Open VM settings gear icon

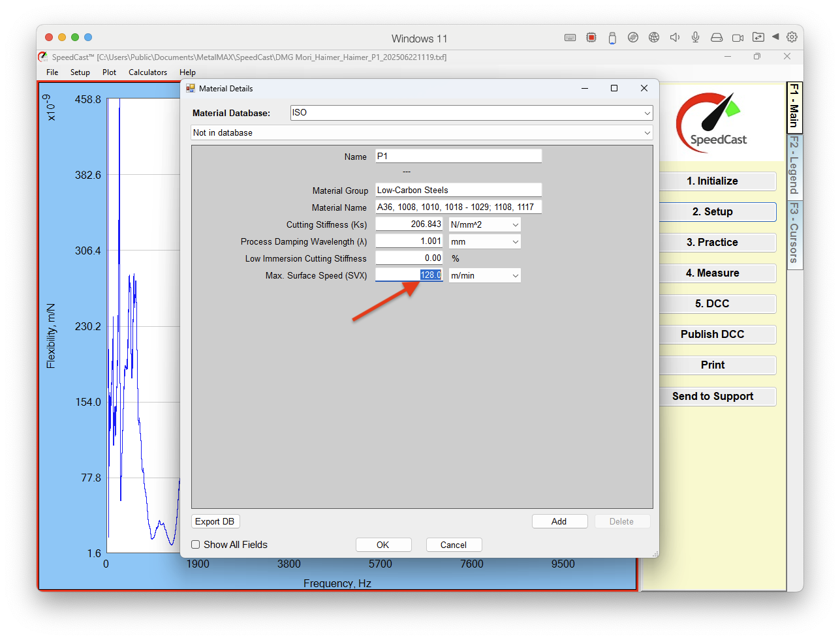point(792,37)
